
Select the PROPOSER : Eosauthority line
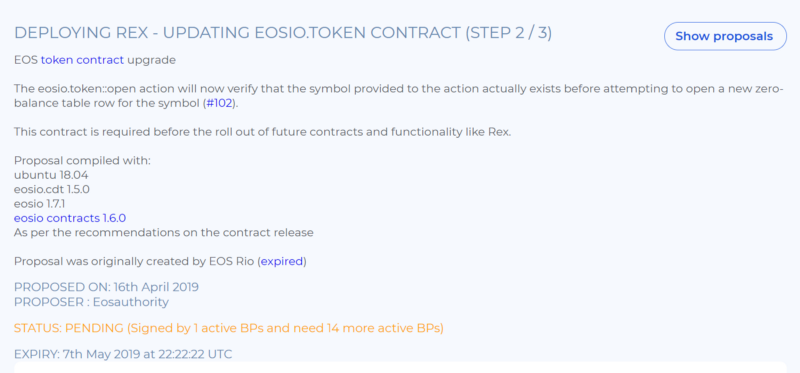91,302
